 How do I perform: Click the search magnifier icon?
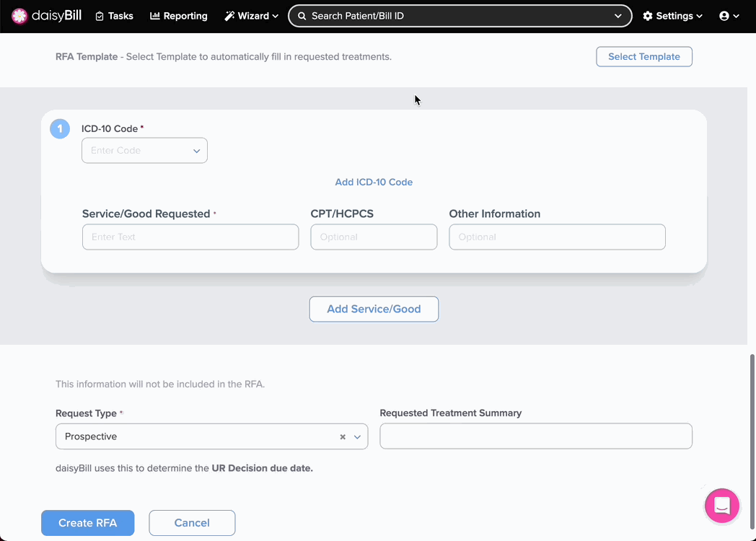(x=302, y=16)
